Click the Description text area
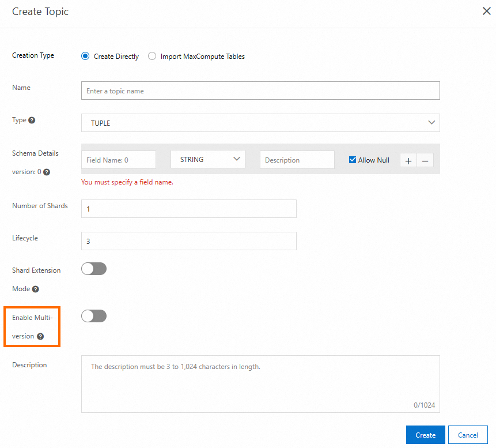The image size is (496, 448). coord(260,383)
